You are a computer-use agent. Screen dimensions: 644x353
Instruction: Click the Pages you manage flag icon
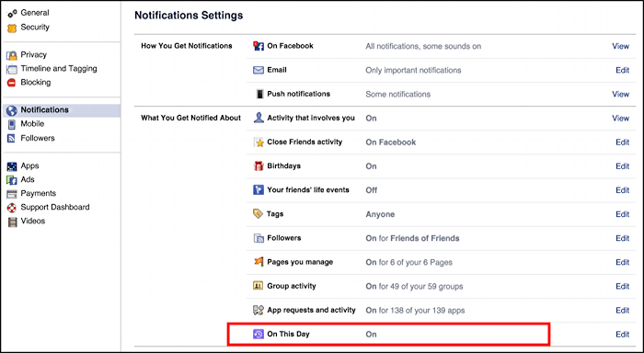[259, 261]
